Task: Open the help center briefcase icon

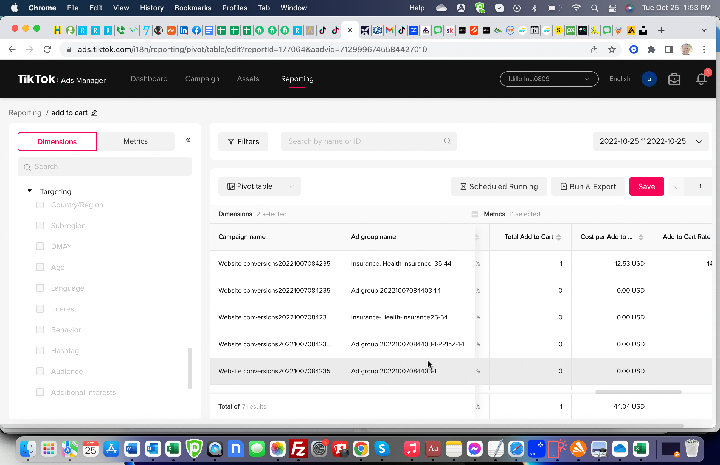Action: pyautogui.click(x=674, y=79)
